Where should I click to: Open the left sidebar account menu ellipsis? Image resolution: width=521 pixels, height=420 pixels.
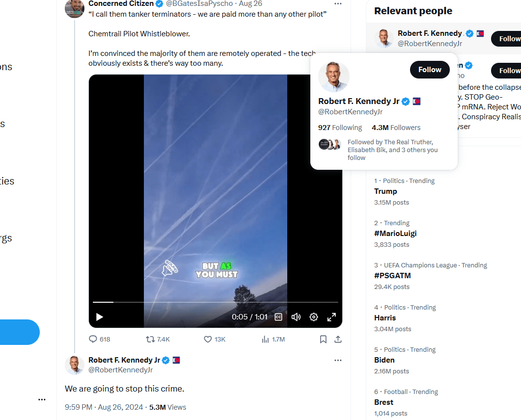(42, 399)
